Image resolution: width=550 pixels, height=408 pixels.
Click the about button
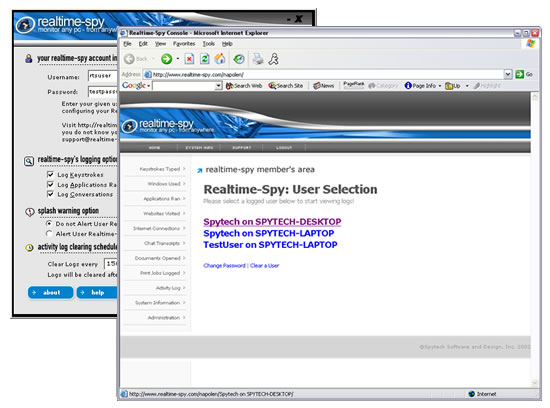click(x=51, y=292)
